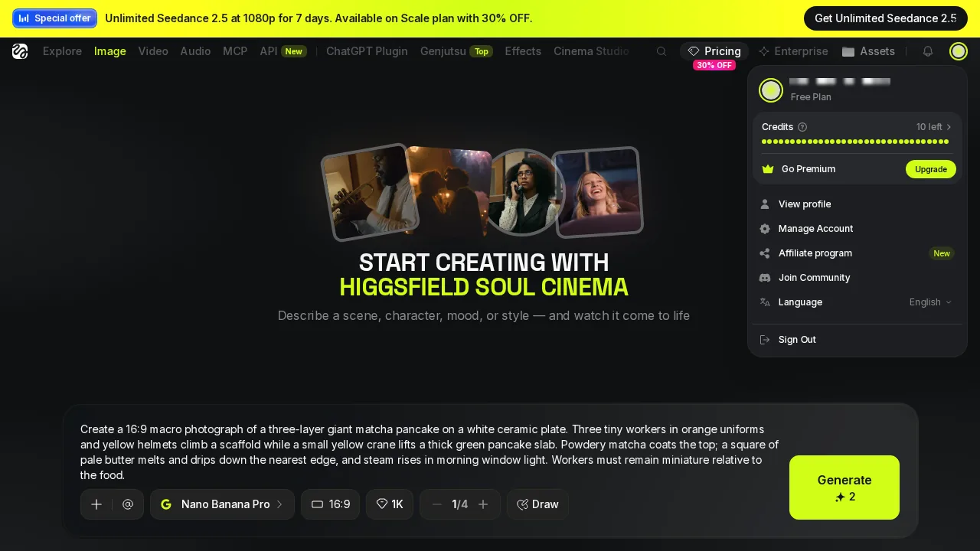Click the Upgrade button

click(931, 169)
